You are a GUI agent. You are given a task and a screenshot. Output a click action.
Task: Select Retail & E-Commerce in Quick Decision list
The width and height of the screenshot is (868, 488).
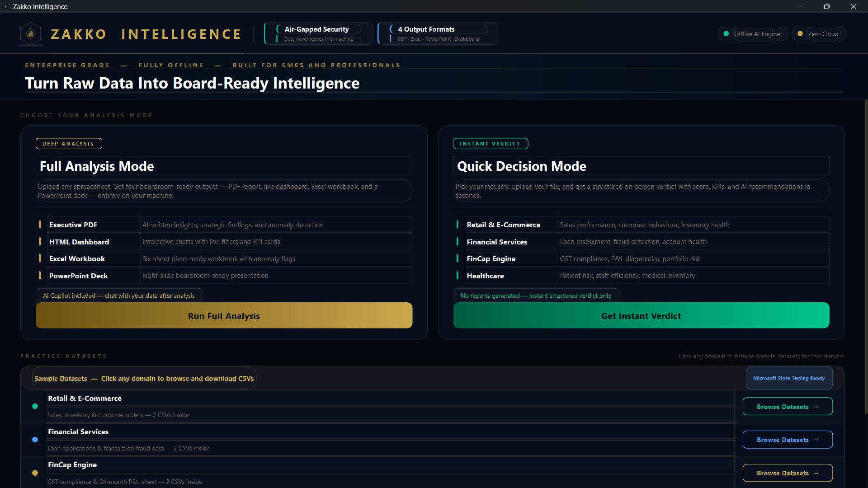coord(641,225)
